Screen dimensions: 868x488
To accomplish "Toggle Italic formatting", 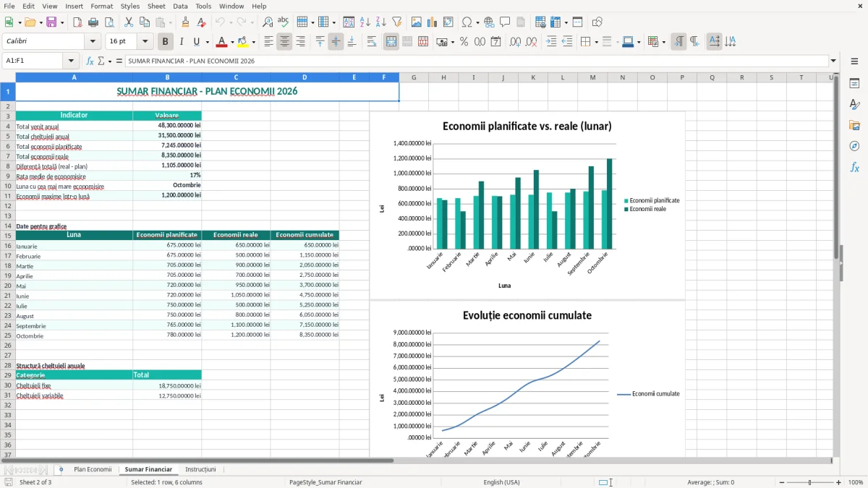I will (181, 42).
